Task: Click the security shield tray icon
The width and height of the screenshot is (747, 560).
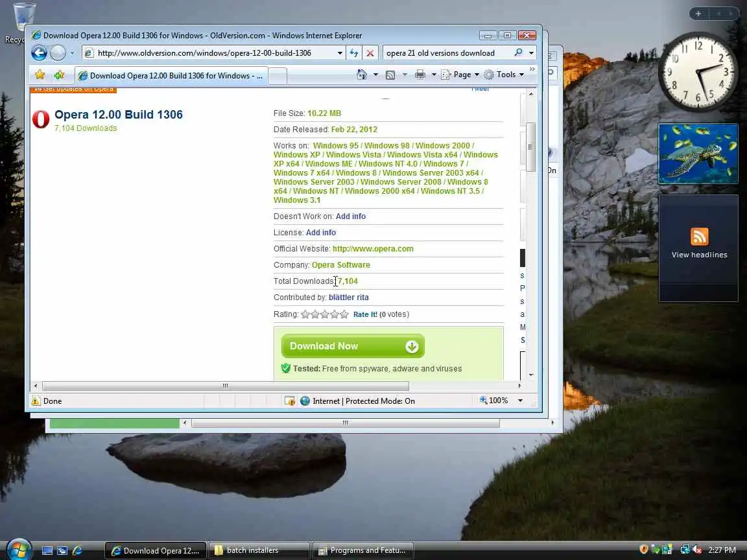Action: (x=644, y=550)
